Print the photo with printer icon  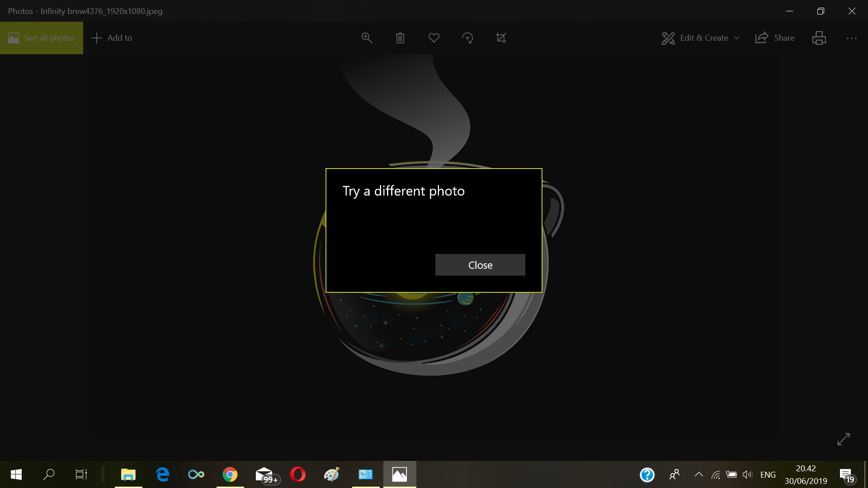819,38
